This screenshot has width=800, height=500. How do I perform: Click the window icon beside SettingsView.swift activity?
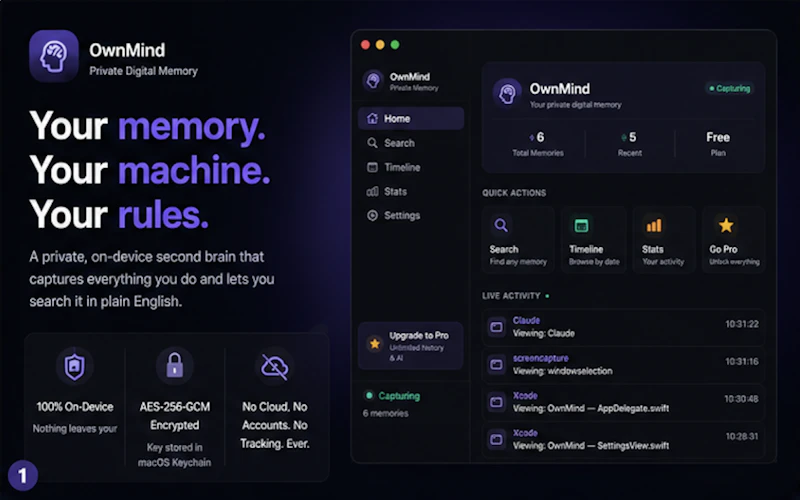(x=496, y=439)
